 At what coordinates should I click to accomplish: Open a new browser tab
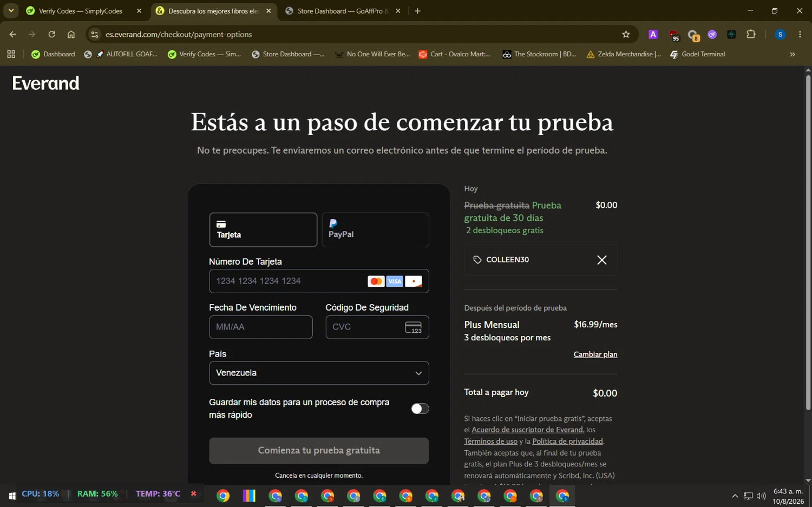(417, 11)
